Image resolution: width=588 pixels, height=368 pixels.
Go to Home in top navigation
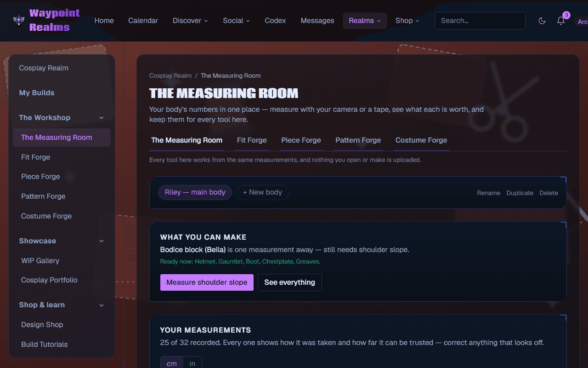(104, 21)
